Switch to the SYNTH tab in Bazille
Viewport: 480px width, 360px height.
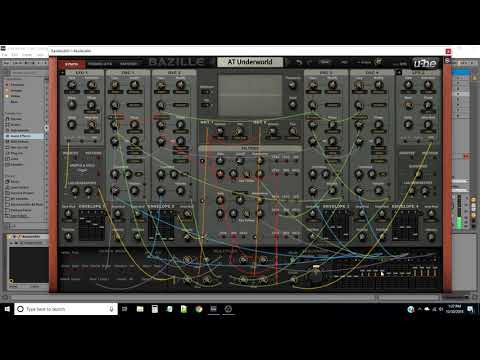72,64
